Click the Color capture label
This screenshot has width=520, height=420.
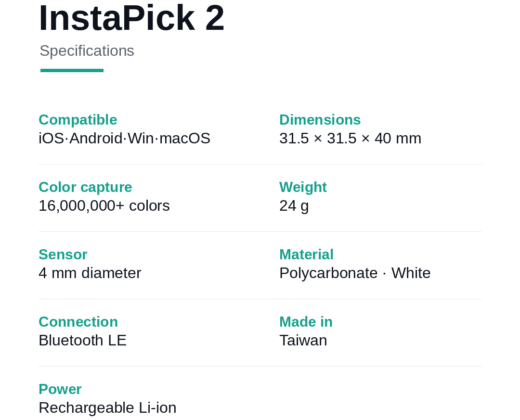(x=85, y=187)
